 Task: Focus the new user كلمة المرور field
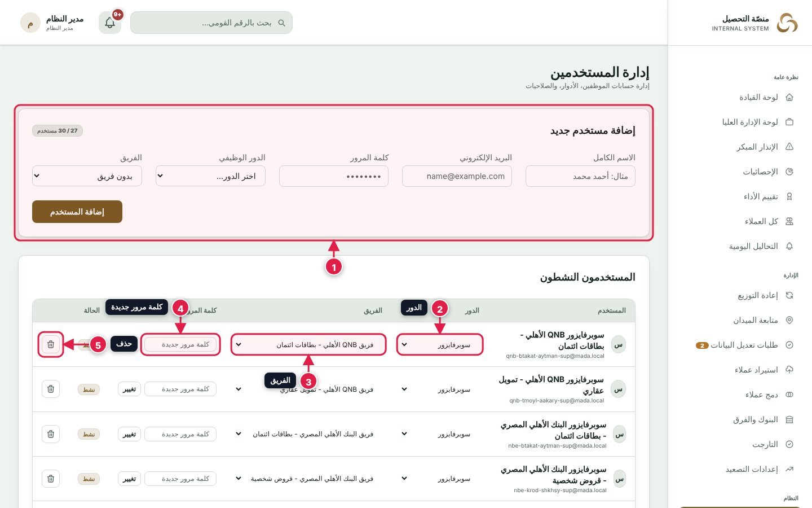[x=334, y=176]
